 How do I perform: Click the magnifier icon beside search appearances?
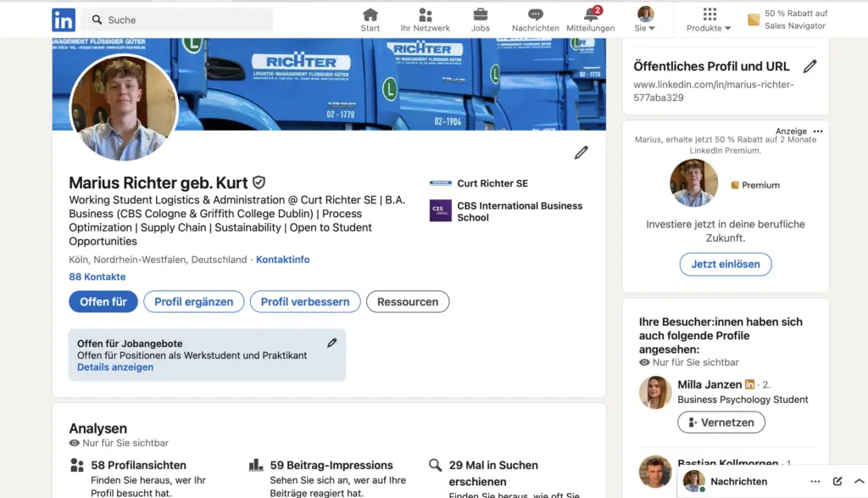point(435,465)
